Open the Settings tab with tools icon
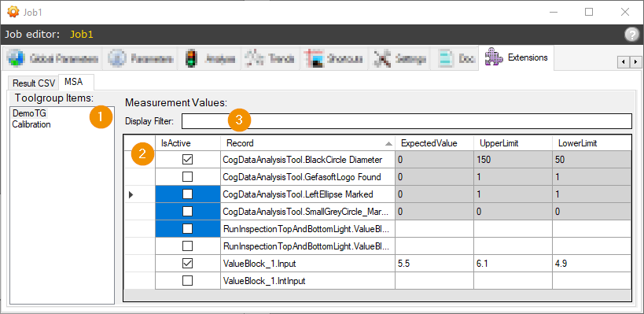The width and height of the screenshot is (644, 314). (x=399, y=59)
